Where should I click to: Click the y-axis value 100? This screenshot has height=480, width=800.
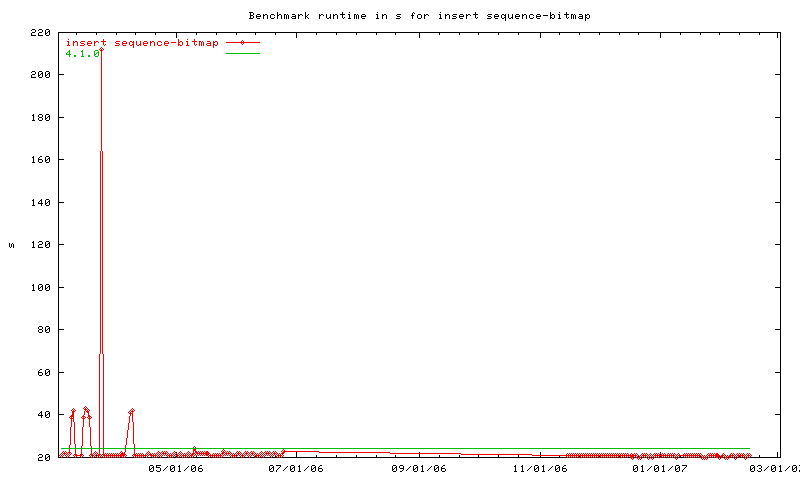[41, 288]
